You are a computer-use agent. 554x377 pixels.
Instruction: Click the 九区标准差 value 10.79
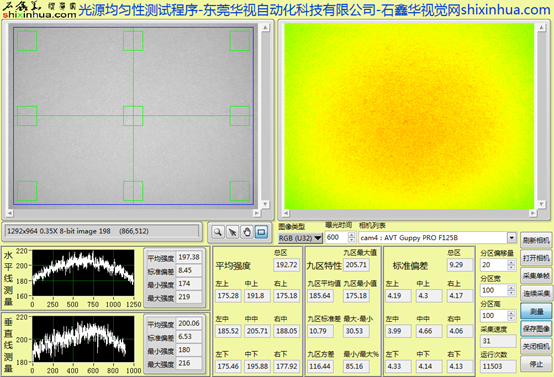click(320, 331)
